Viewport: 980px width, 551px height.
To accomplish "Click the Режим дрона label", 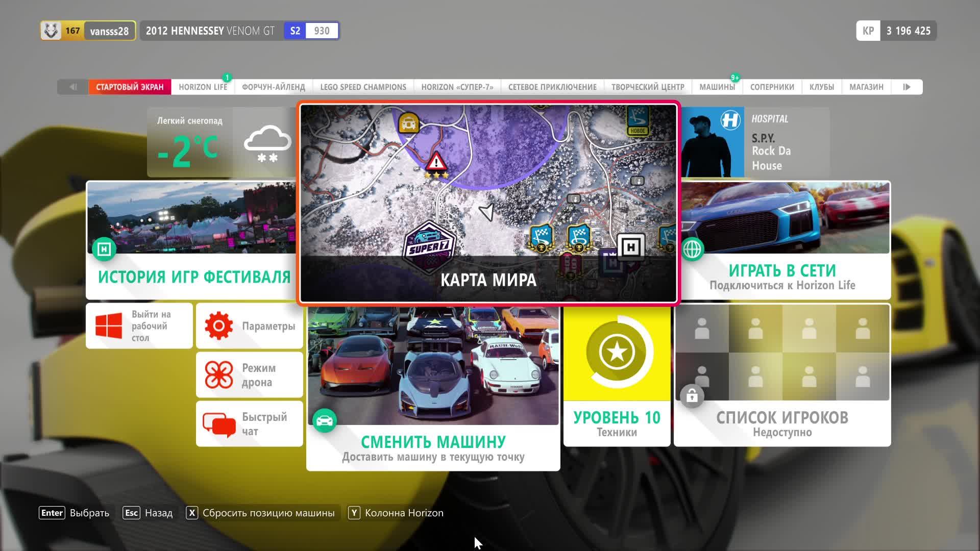I will click(259, 375).
